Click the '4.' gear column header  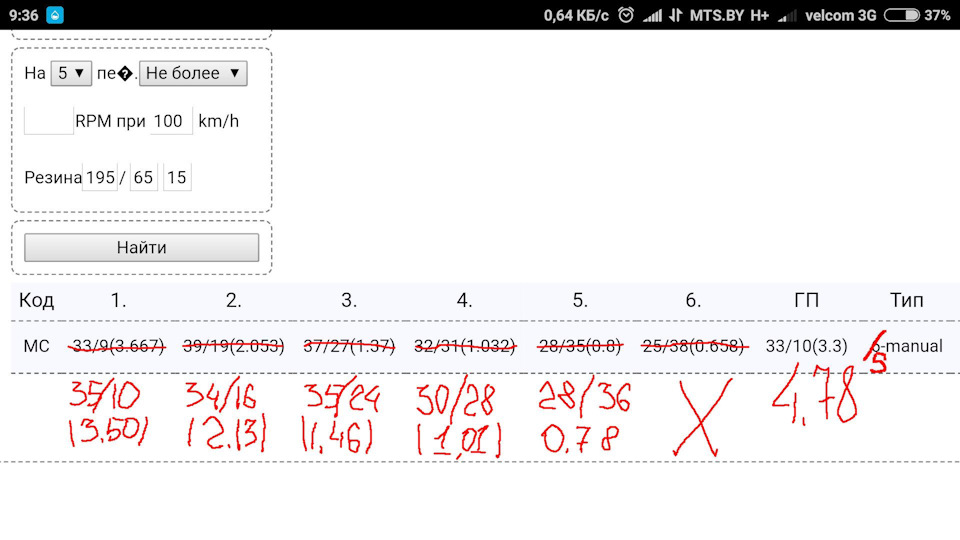(x=464, y=301)
